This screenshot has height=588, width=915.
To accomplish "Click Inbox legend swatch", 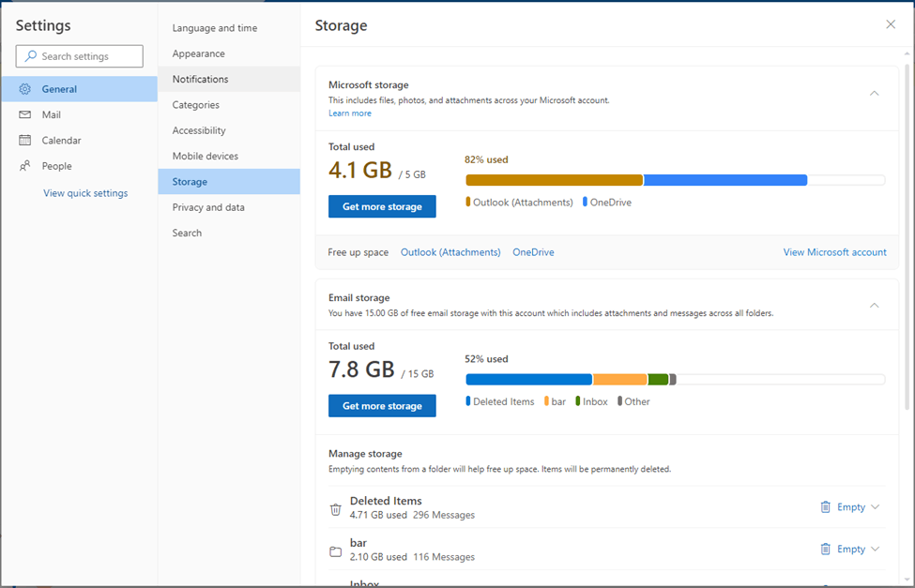I will point(578,400).
